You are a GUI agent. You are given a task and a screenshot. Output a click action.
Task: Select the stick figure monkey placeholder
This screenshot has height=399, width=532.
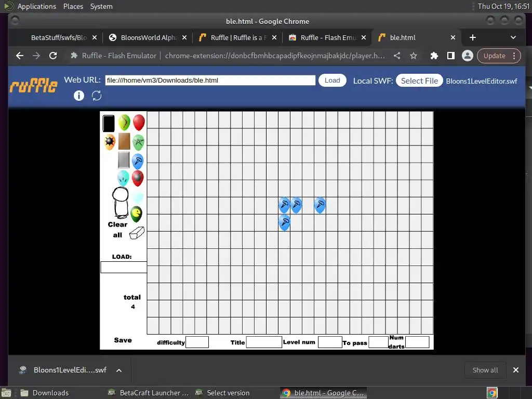tap(121, 203)
